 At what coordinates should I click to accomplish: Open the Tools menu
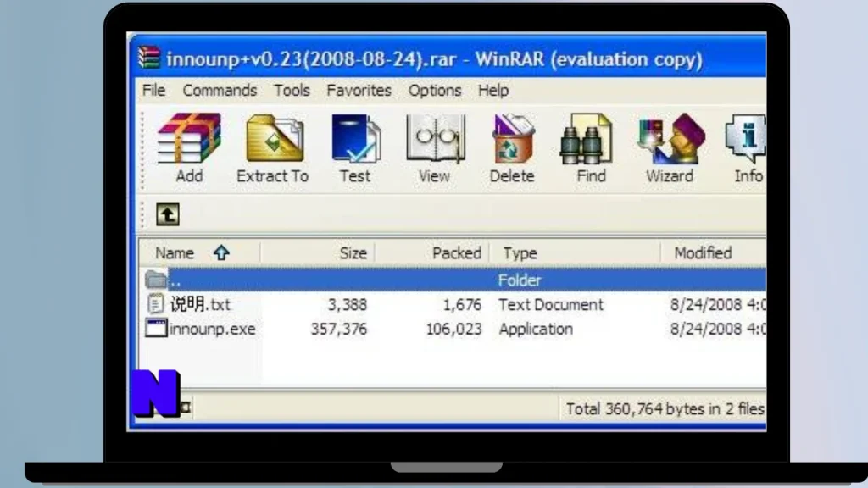click(x=292, y=90)
